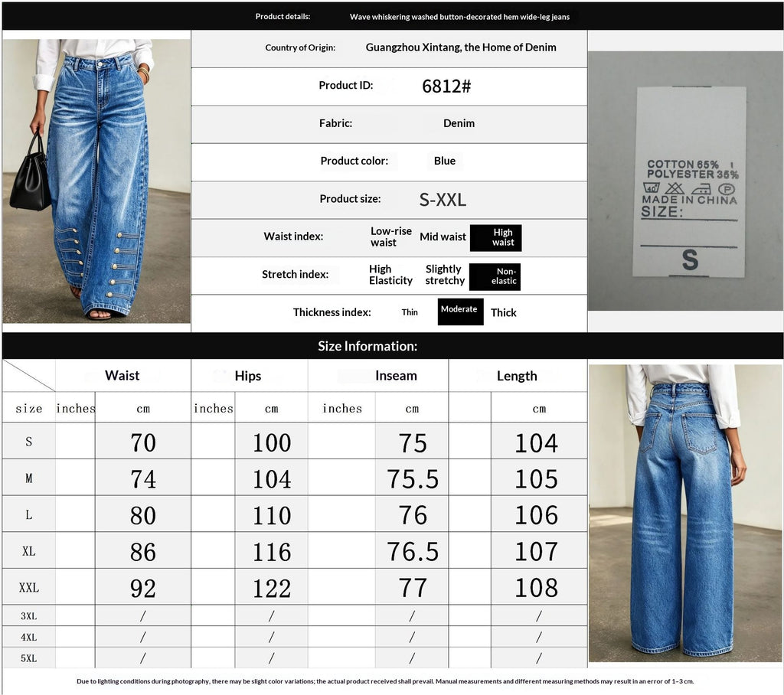This screenshot has width=784, height=695.
Task: Select the highlighted 'Non-elastic' stretch option
Action: point(495,277)
